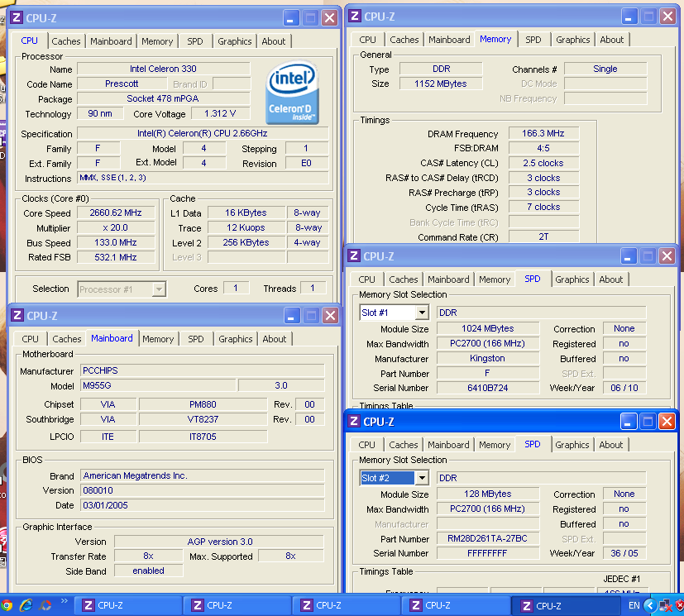The width and height of the screenshot is (684, 616).
Task: Open Mainboard tab in the Processor window
Action: tap(111, 41)
